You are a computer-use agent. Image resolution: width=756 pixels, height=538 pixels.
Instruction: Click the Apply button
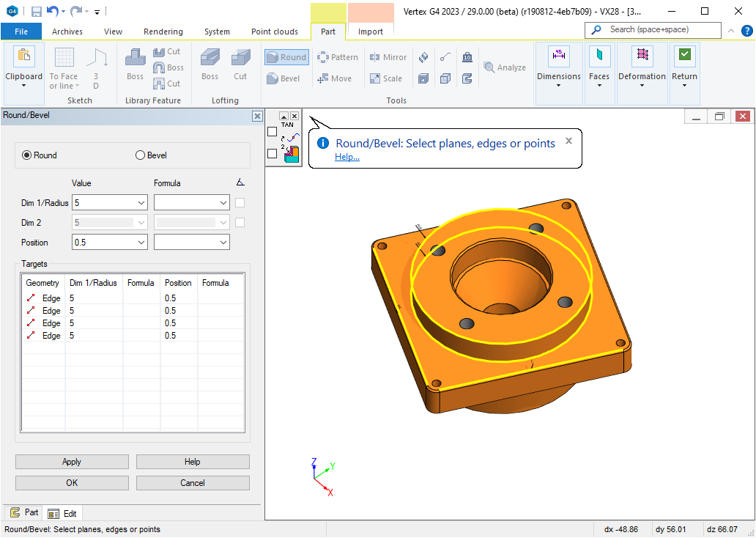coord(72,462)
